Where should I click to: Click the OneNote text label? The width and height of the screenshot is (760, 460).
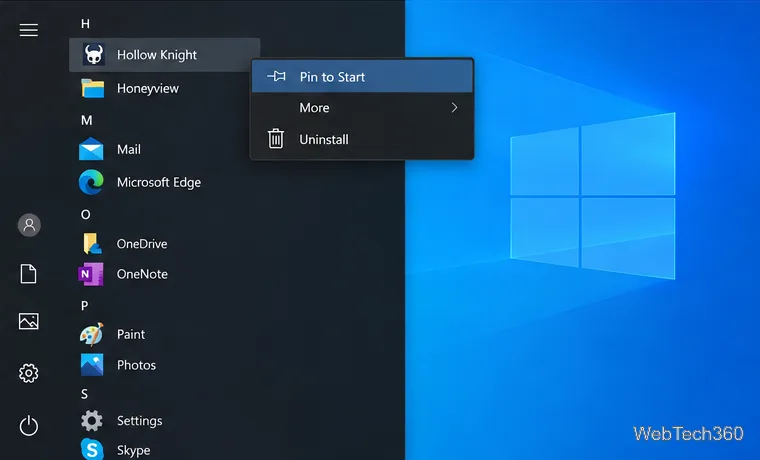(142, 274)
